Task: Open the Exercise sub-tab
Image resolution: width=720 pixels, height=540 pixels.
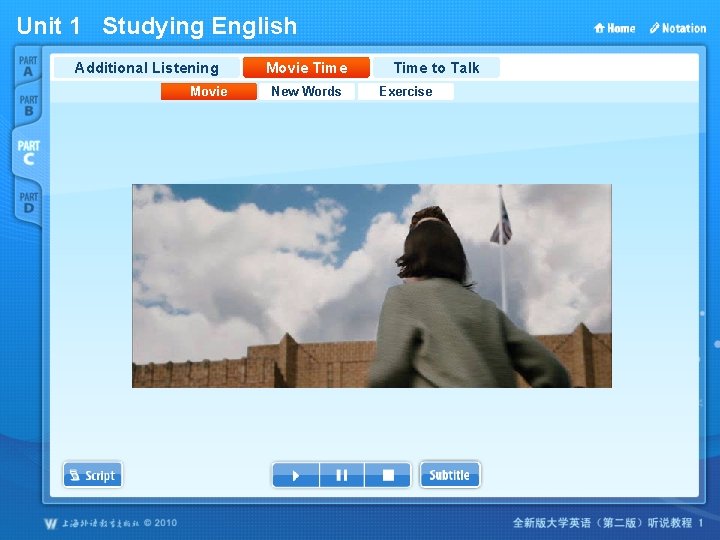Action: [405, 91]
